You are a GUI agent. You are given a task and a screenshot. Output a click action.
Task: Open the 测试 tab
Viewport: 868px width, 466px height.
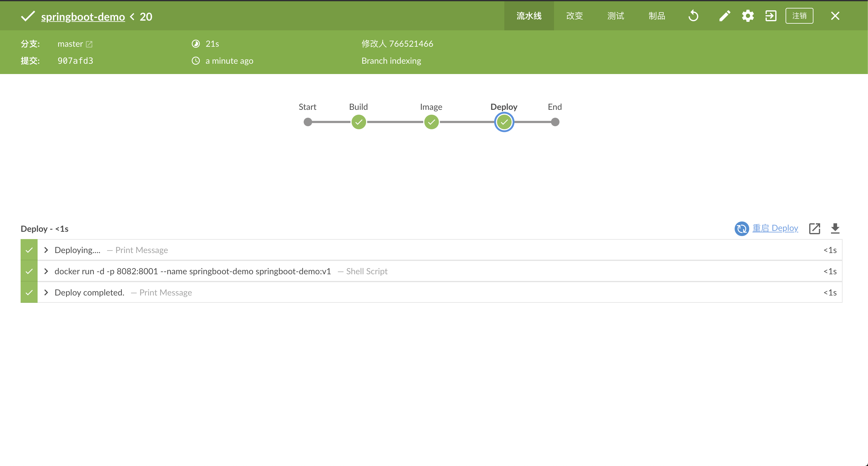616,16
